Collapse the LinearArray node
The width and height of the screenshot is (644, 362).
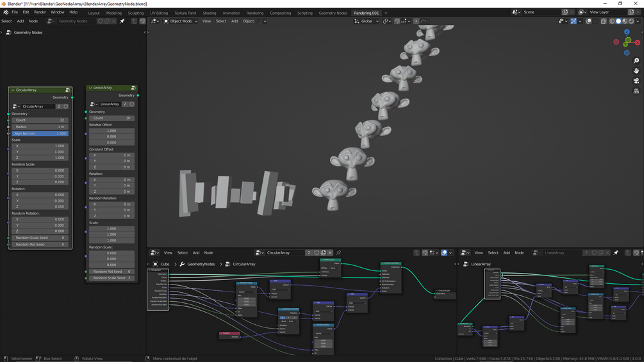(90, 88)
